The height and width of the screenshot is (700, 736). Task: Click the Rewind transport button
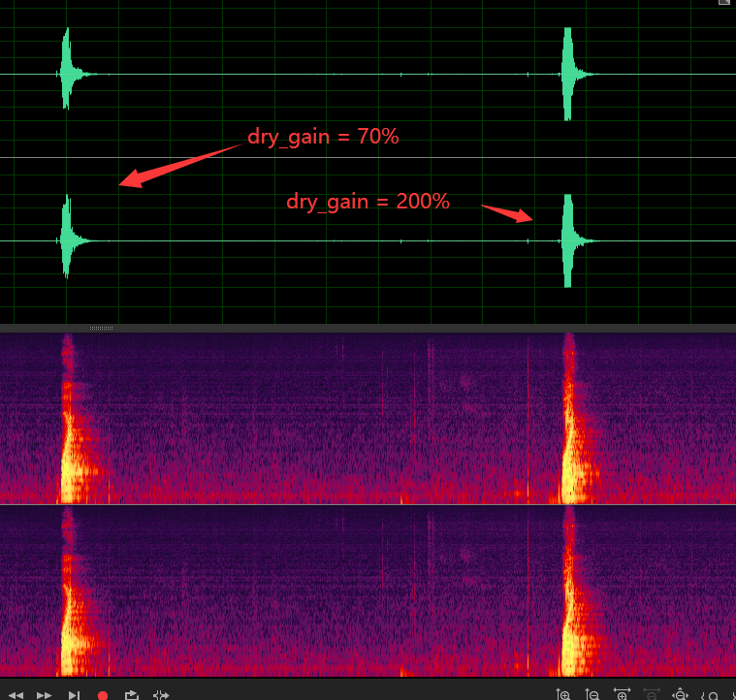point(16,695)
